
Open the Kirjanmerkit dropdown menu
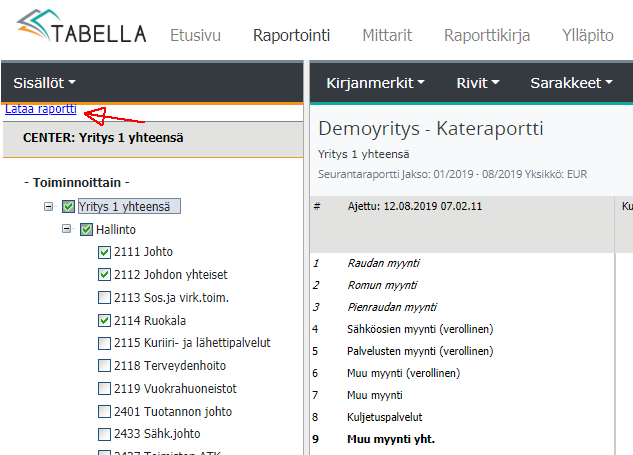pos(376,82)
